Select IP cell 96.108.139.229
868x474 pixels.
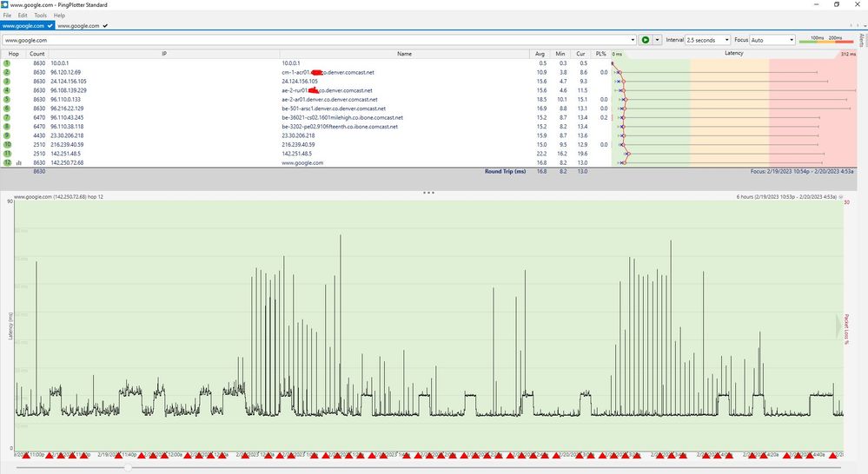click(69, 90)
